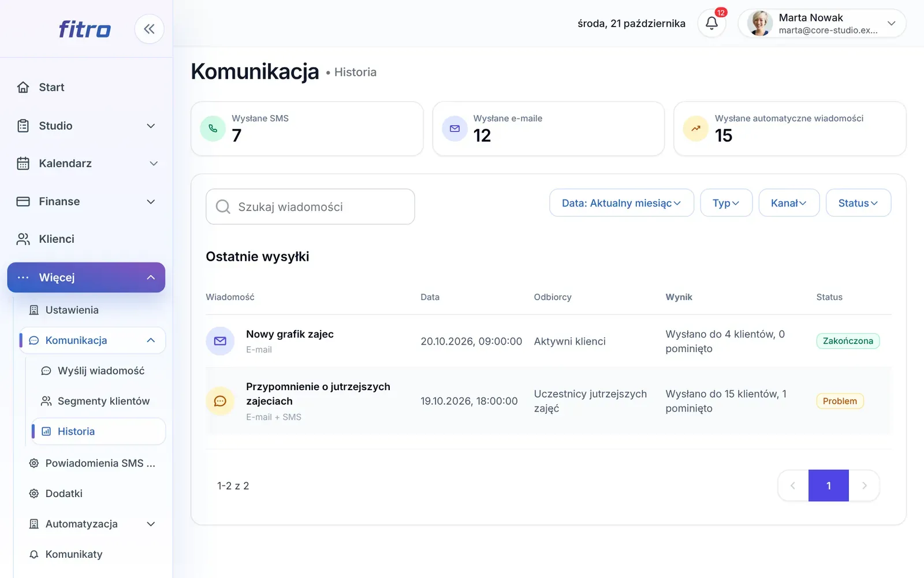Select Historia in sidebar

point(99,432)
